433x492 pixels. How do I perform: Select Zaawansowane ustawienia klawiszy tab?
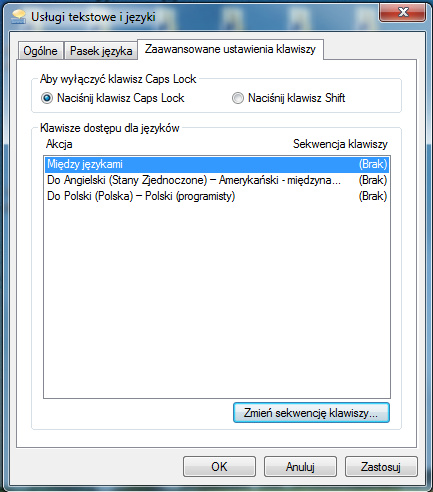[x=230, y=49]
